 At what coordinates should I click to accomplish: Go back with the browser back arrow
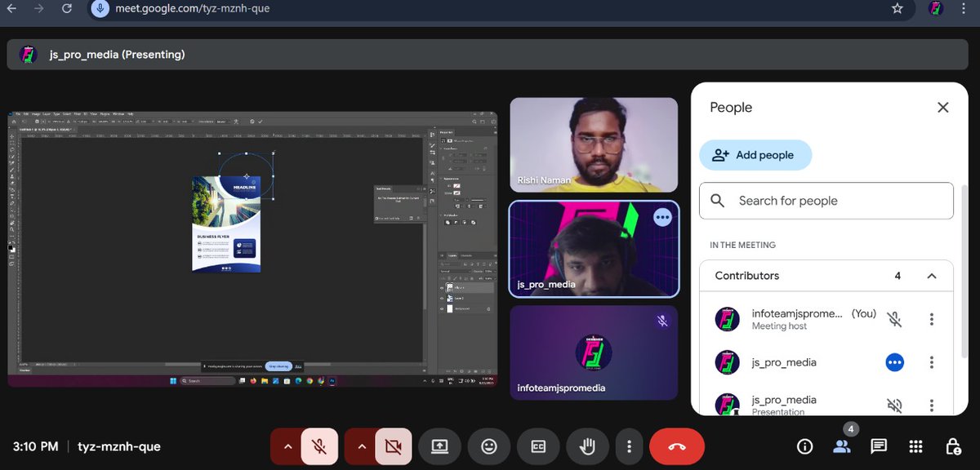(11, 9)
